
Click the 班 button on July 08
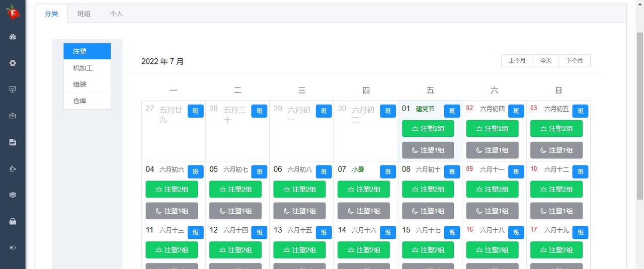coord(452,171)
